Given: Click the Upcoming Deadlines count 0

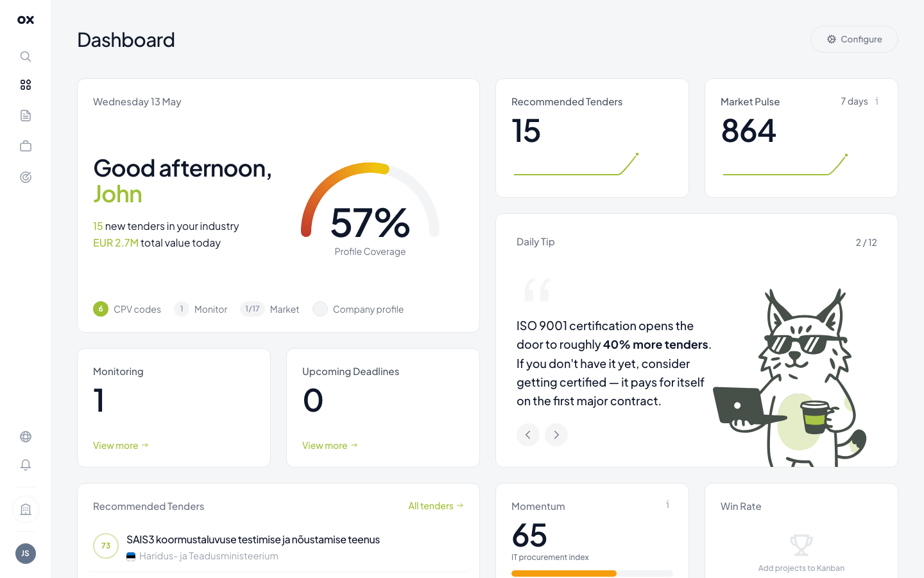Looking at the screenshot, I should coord(313,401).
